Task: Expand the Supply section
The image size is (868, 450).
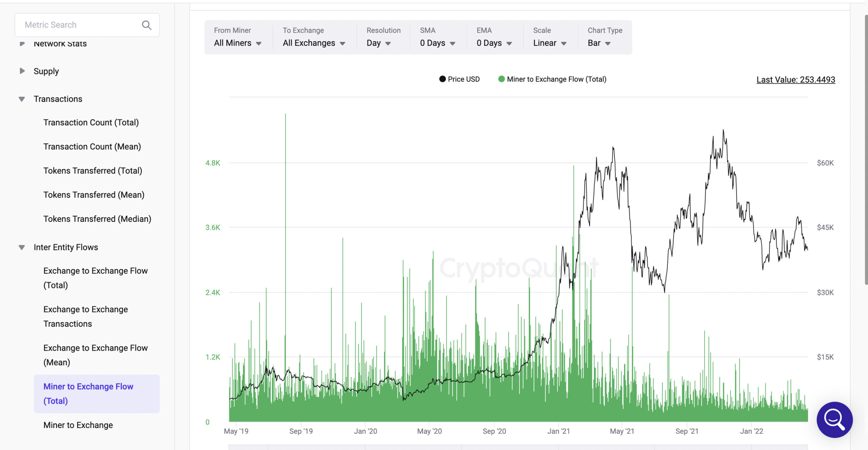Action: (22, 71)
